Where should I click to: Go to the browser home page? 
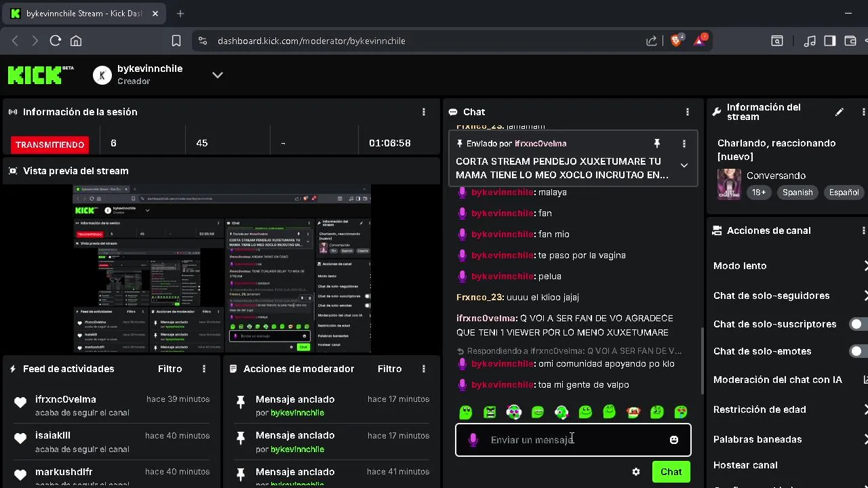coord(76,41)
